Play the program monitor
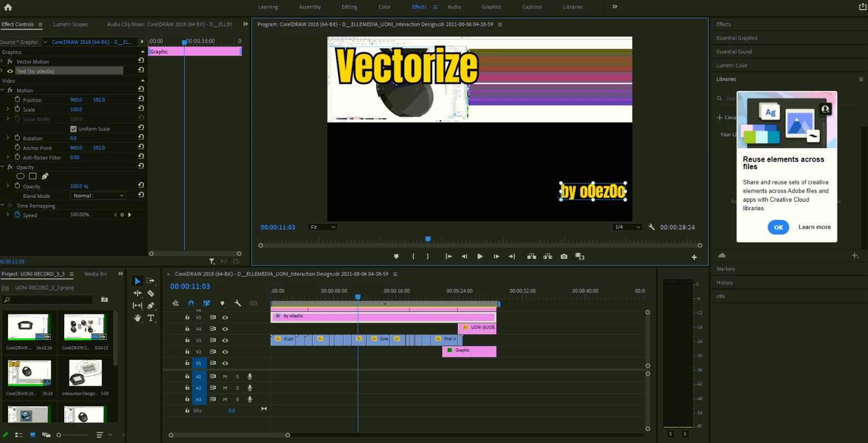Image resolution: width=868 pixels, height=443 pixels. (480, 256)
